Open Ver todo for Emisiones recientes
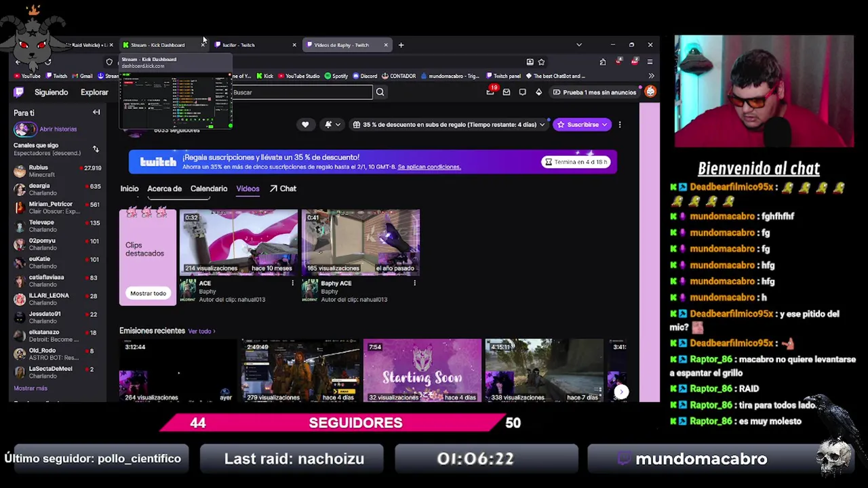868x488 pixels. coord(201,331)
